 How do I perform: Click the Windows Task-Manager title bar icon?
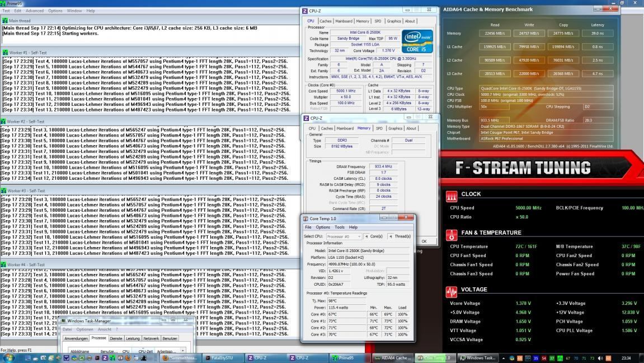(63, 320)
